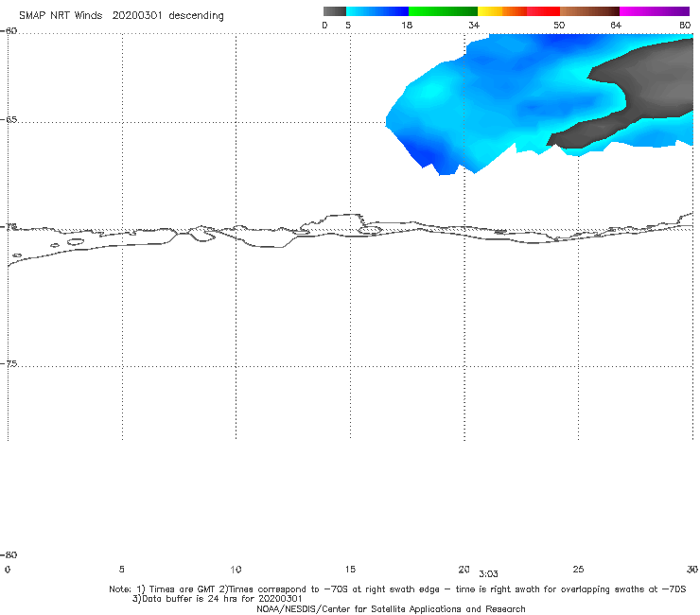Image resolution: width=700 pixels, height=615 pixels.
Task: Click the title text 'SMAP NRT Winds 20200301 descending'
Action: tap(121, 16)
